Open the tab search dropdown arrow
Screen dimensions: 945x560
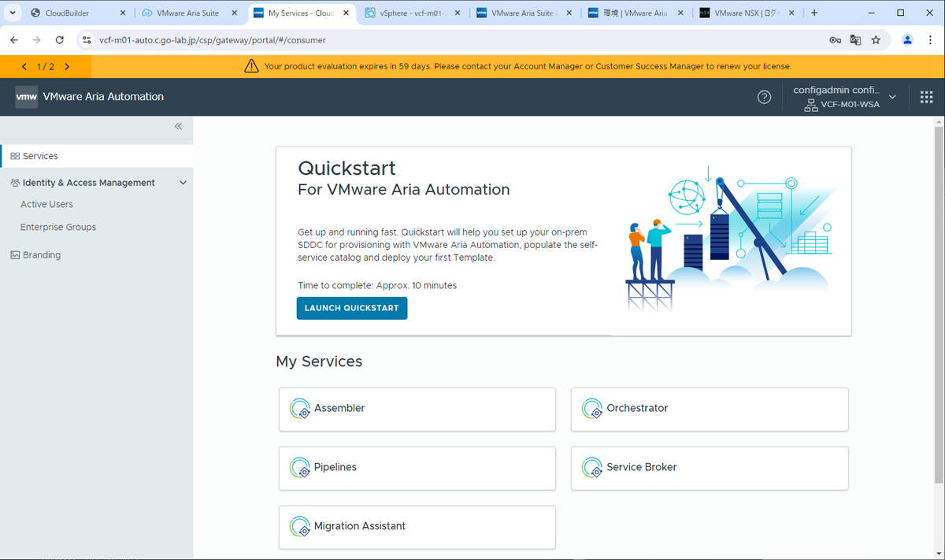click(13, 13)
